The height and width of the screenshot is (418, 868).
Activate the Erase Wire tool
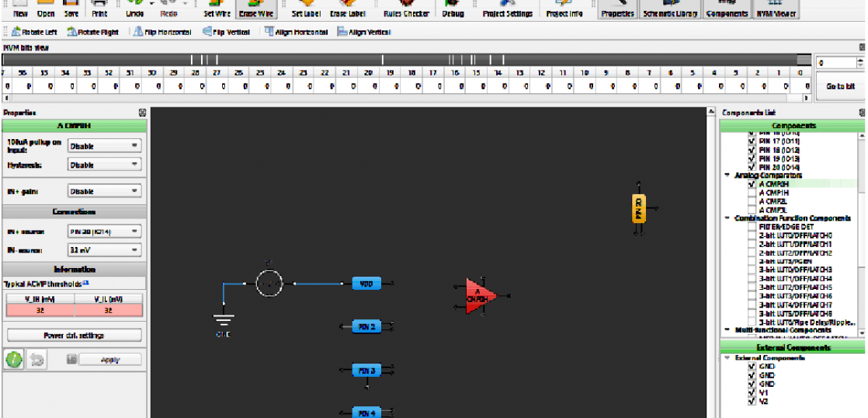(x=255, y=9)
